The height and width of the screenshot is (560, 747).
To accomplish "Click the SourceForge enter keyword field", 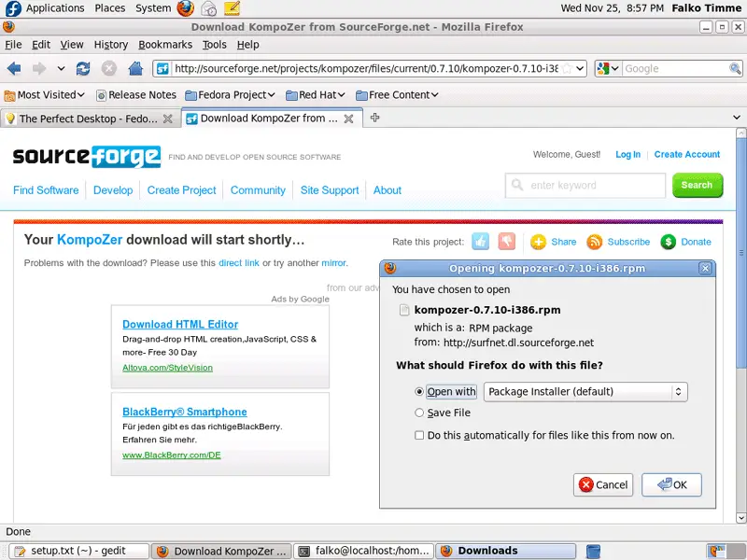I will pos(585,185).
